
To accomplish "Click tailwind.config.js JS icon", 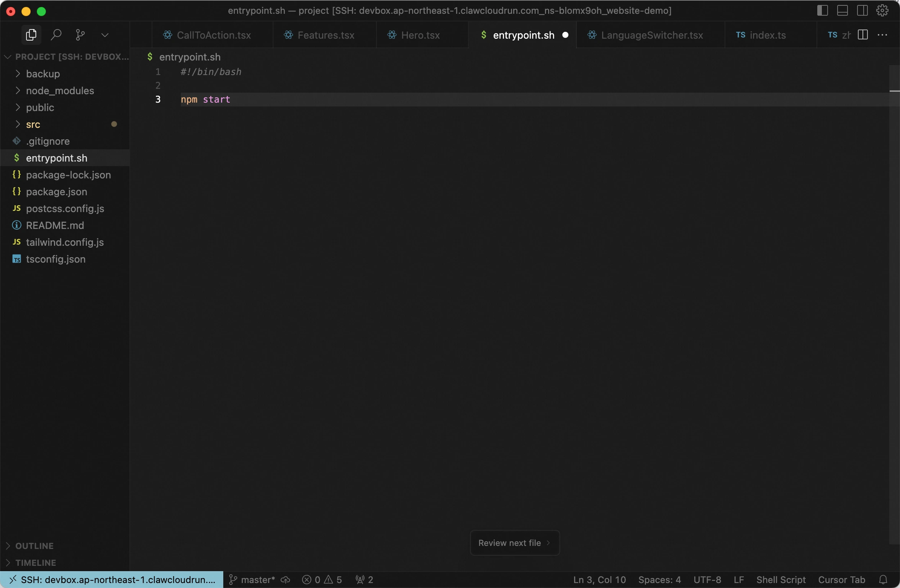I will (16, 242).
